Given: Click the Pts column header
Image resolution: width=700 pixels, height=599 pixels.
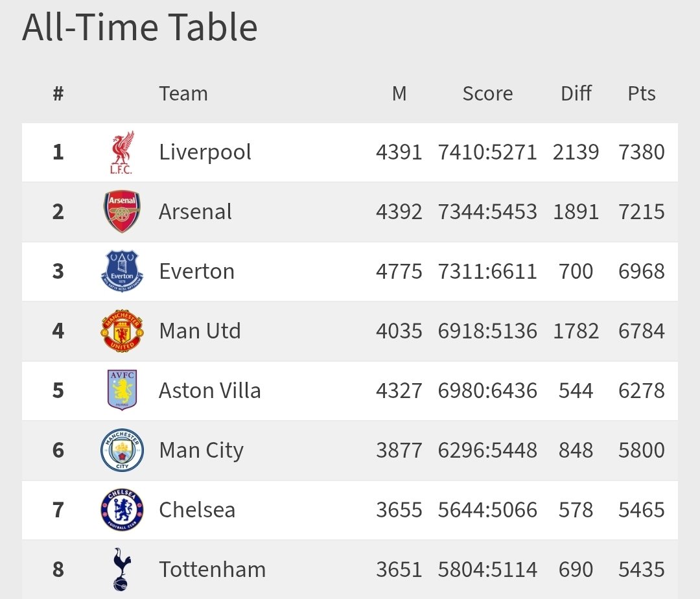Looking at the screenshot, I should [x=642, y=93].
